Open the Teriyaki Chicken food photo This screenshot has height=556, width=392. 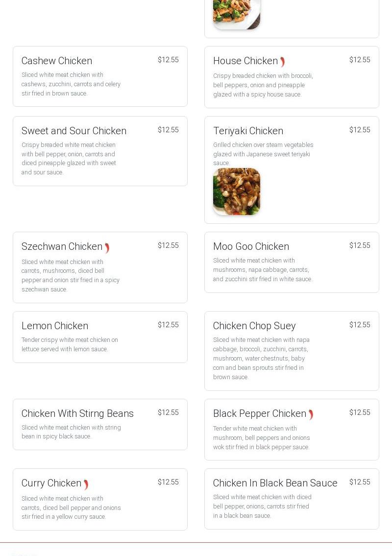[237, 192]
